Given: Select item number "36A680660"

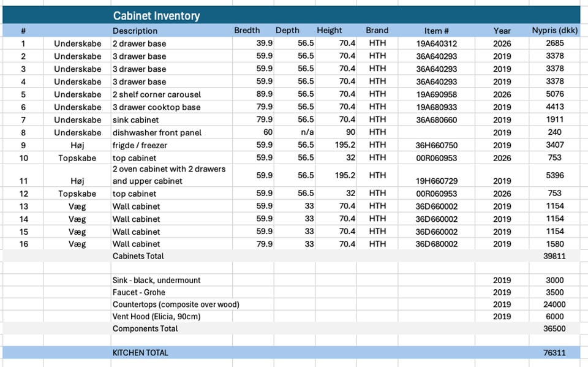Looking at the screenshot, I should click(437, 120).
